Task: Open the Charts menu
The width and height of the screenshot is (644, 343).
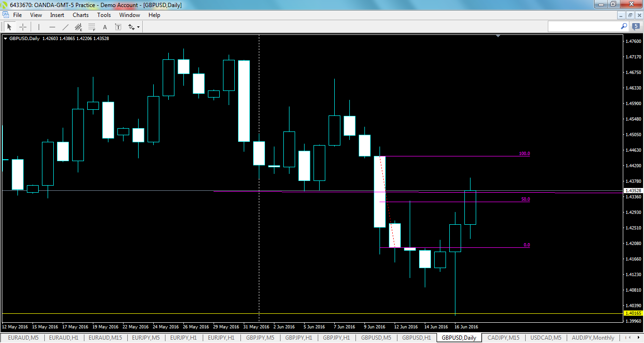Action: point(80,15)
